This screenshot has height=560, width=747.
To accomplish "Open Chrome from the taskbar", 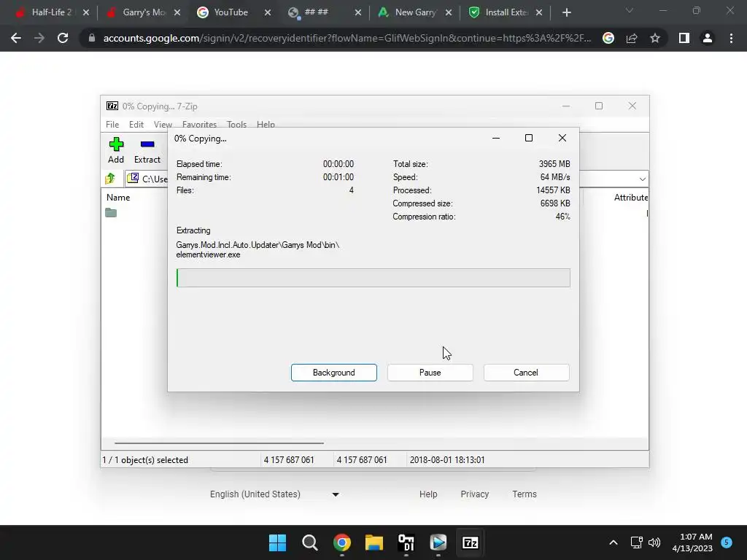I will [x=341, y=542].
